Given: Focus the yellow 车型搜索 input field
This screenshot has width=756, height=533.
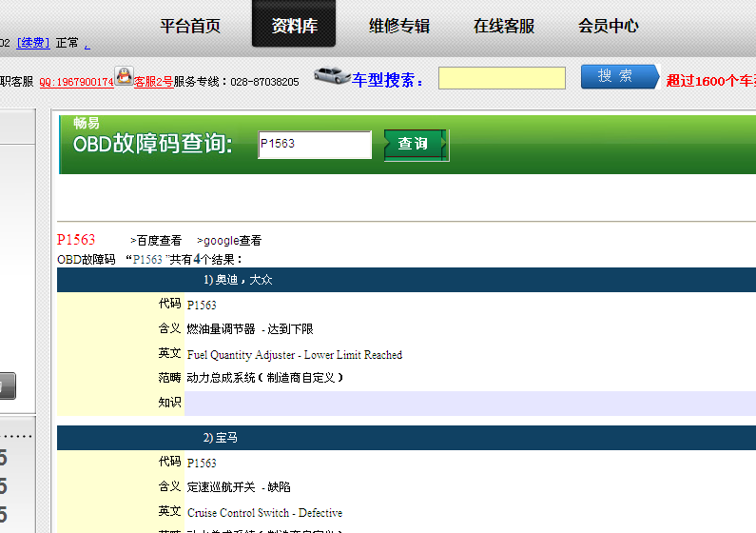Looking at the screenshot, I should click(x=502, y=78).
